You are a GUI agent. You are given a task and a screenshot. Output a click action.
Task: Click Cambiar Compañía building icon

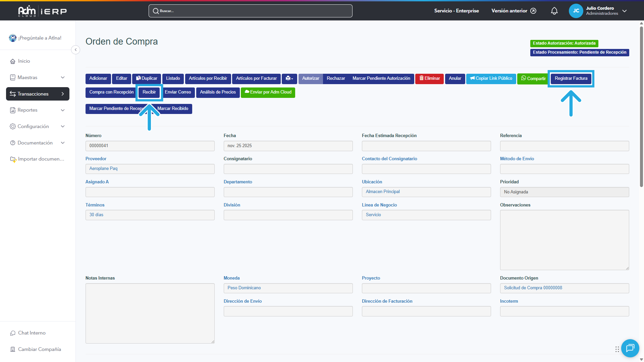tap(13, 349)
